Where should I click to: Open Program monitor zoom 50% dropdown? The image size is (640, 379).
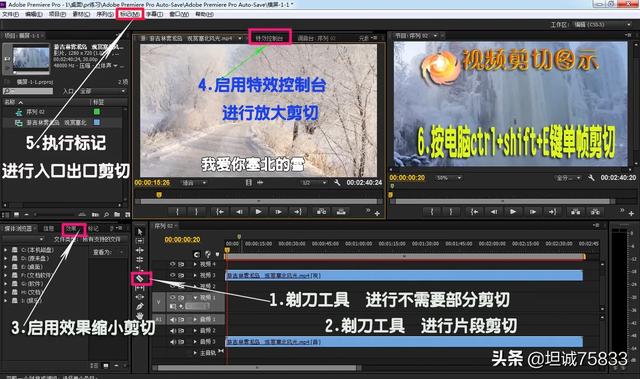(x=449, y=178)
